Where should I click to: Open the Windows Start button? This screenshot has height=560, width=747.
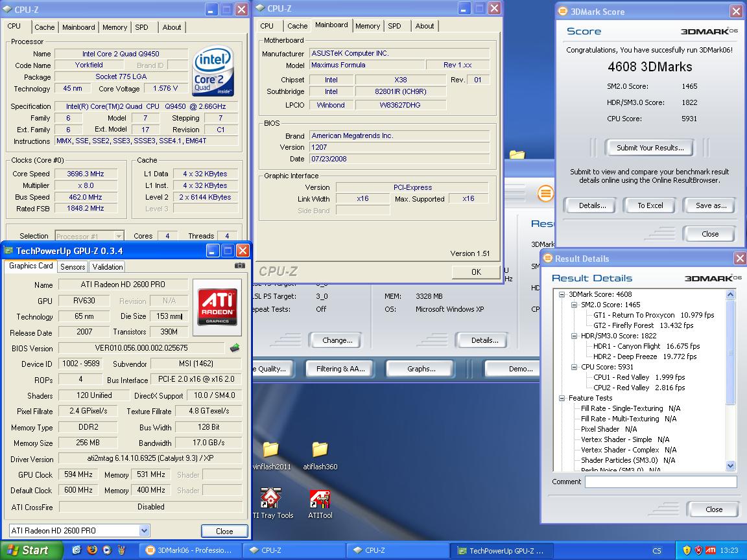(31, 550)
